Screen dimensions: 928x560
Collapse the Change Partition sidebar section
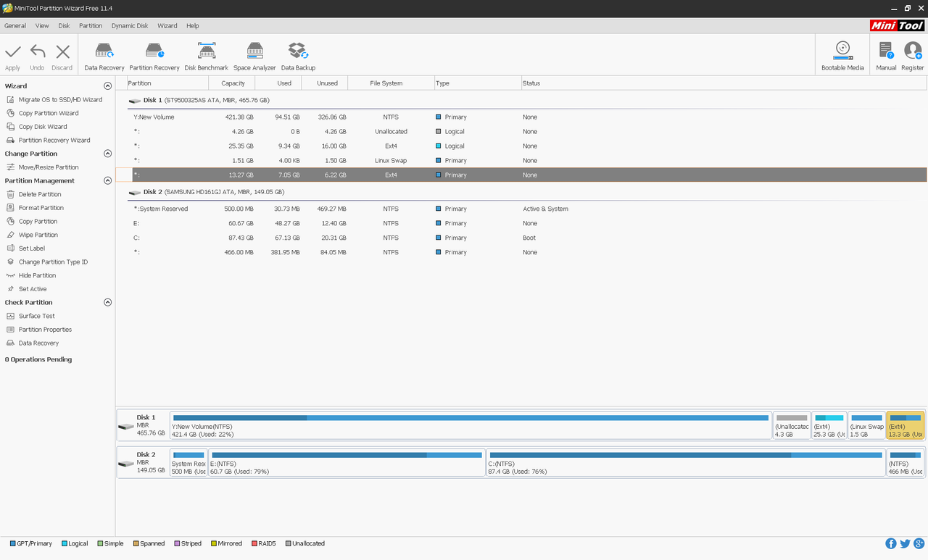point(108,154)
